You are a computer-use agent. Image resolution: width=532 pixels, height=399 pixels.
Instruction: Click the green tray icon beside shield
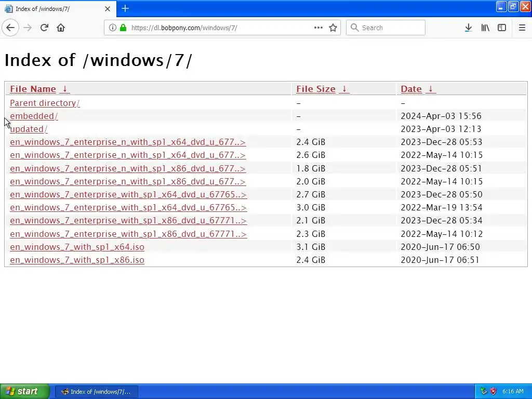(x=484, y=392)
